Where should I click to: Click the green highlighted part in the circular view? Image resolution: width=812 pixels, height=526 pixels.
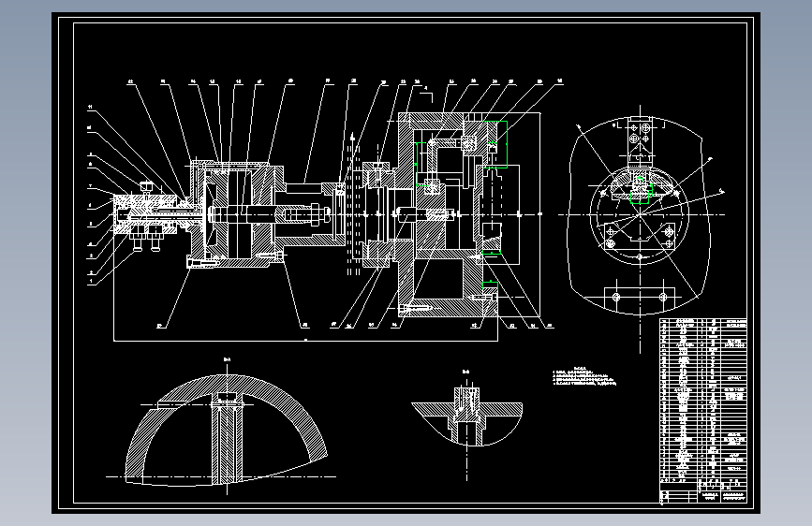coord(640,190)
